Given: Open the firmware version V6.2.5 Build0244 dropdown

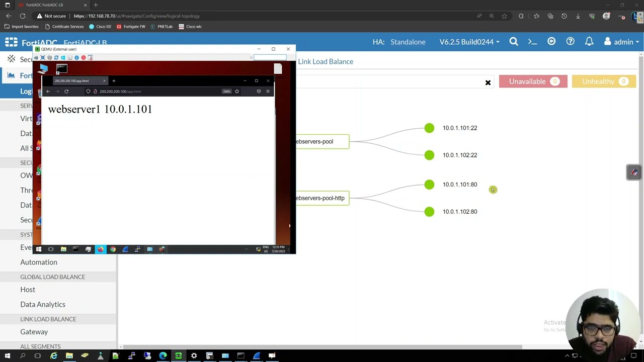Looking at the screenshot, I should [x=469, y=42].
